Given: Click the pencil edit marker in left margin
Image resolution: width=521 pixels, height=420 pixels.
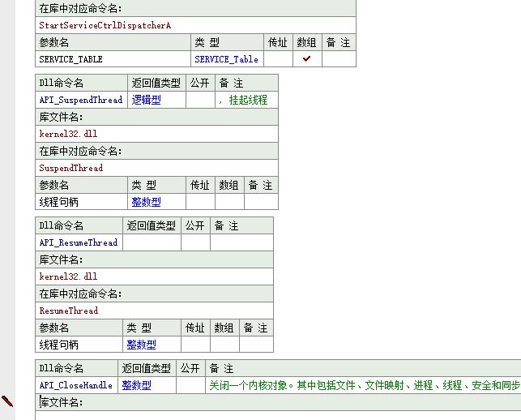Looking at the screenshot, I should coord(7,401).
